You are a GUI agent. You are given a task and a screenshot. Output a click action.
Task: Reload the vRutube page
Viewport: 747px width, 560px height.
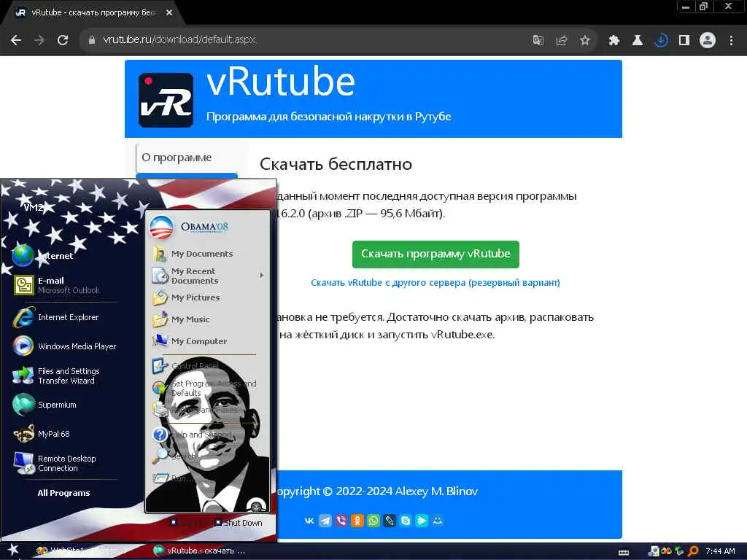(63, 41)
